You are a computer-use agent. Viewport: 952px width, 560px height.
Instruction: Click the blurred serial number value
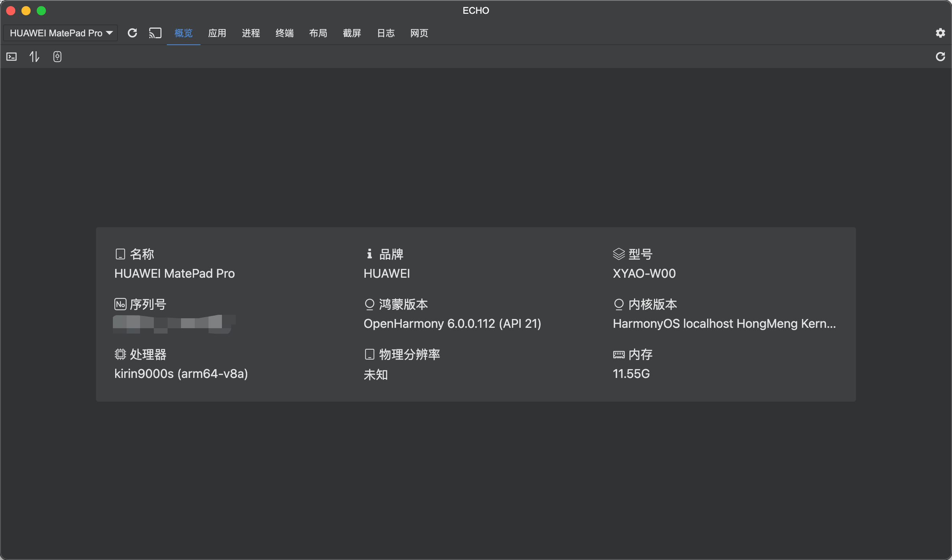pos(174,324)
